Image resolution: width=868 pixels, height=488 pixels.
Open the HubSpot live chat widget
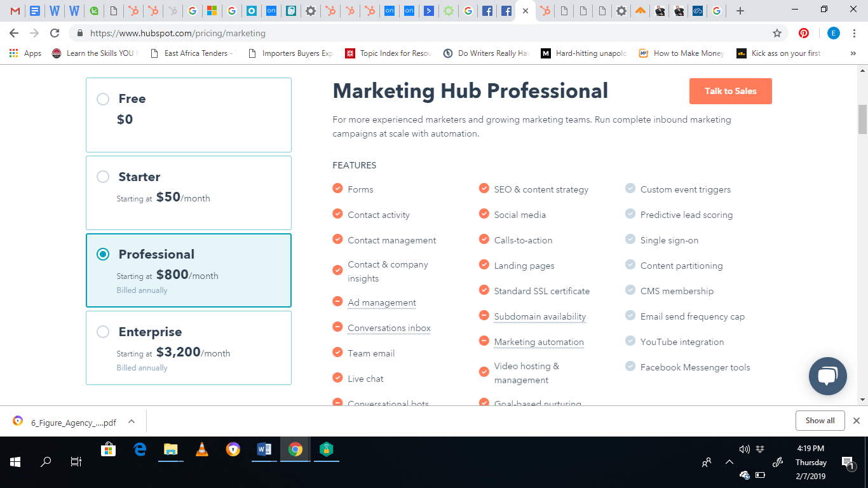(827, 376)
